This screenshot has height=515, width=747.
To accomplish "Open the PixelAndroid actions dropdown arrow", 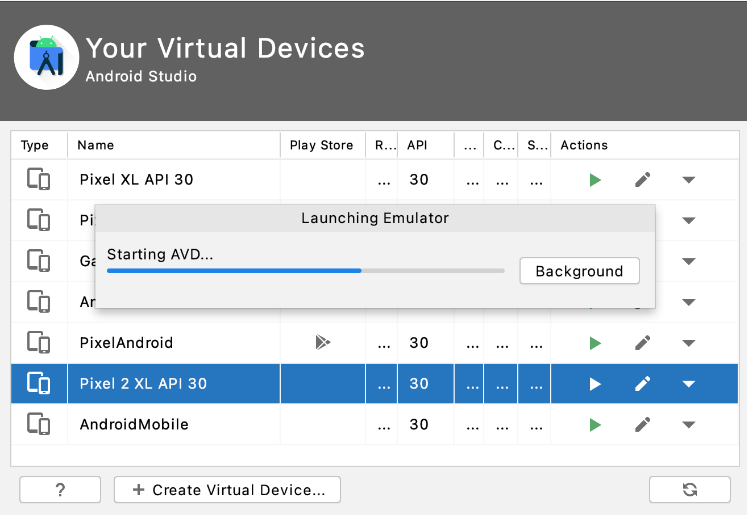I will (x=688, y=343).
